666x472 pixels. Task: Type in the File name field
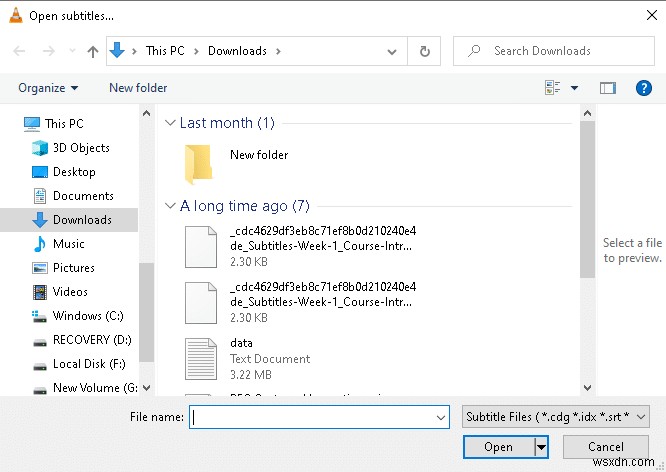pyautogui.click(x=310, y=417)
